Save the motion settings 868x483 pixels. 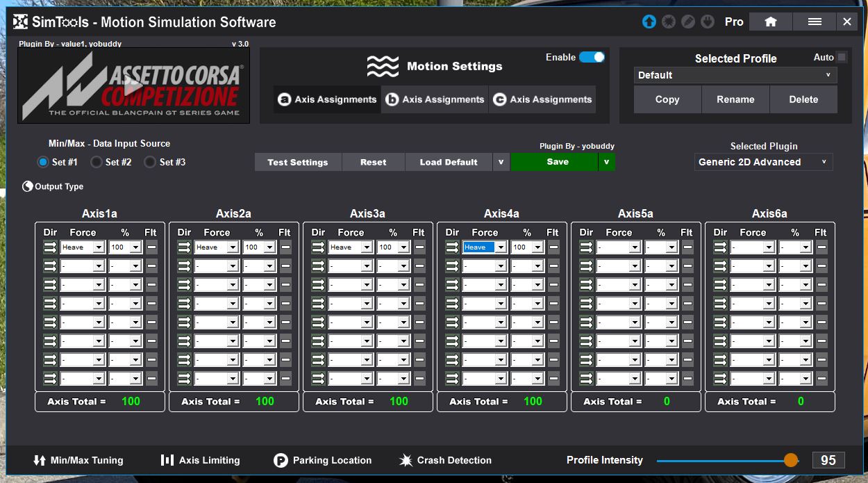pyautogui.click(x=554, y=162)
